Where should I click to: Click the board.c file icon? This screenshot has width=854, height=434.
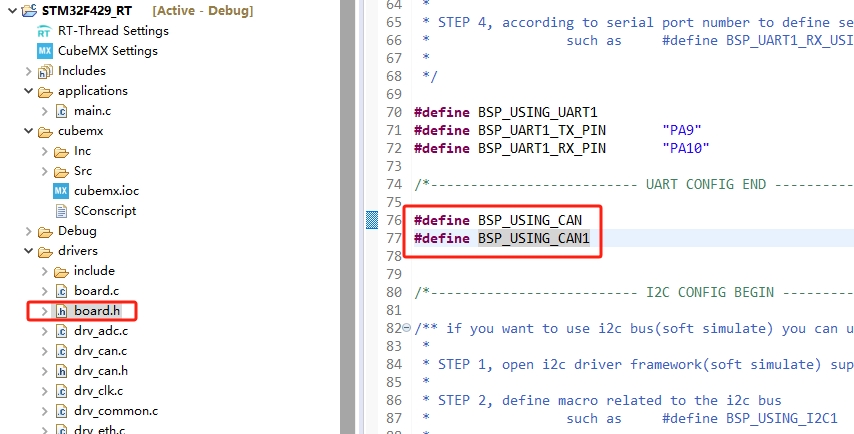[62, 291]
